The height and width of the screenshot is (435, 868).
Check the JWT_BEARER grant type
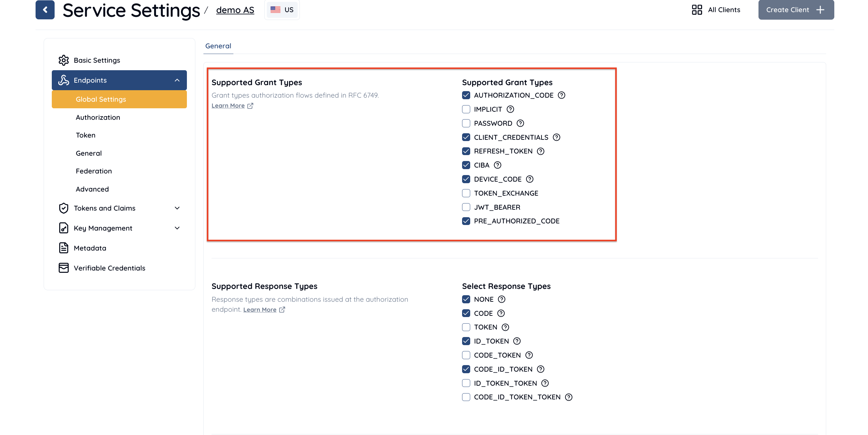pos(466,207)
